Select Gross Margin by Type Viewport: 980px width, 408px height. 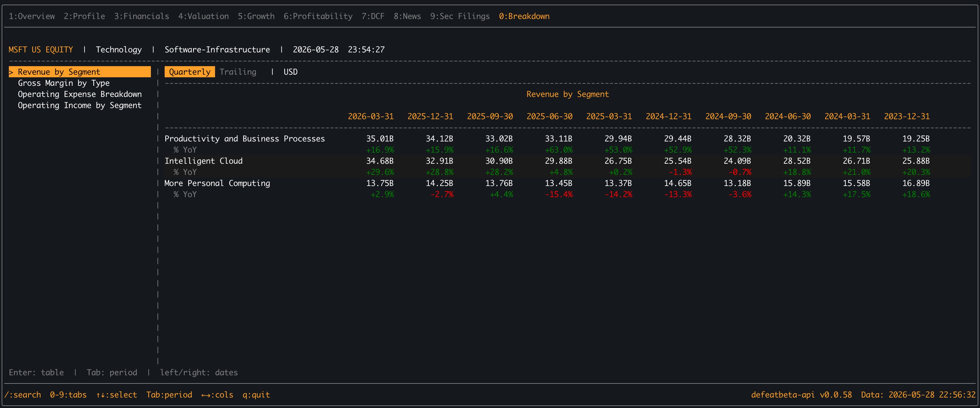coord(64,83)
